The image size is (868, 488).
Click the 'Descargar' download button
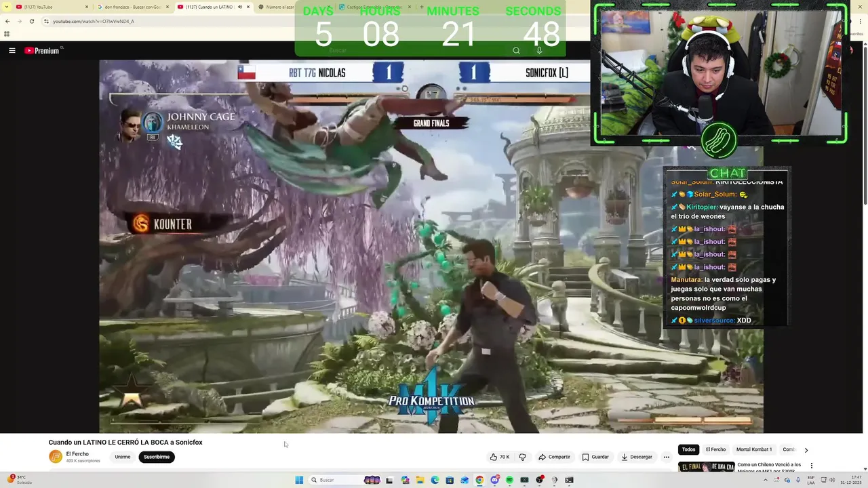[x=637, y=457]
